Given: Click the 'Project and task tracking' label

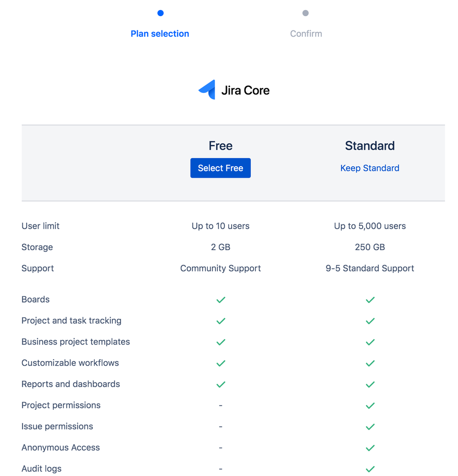Looking at the screenshot, I should tap(71, 321).
